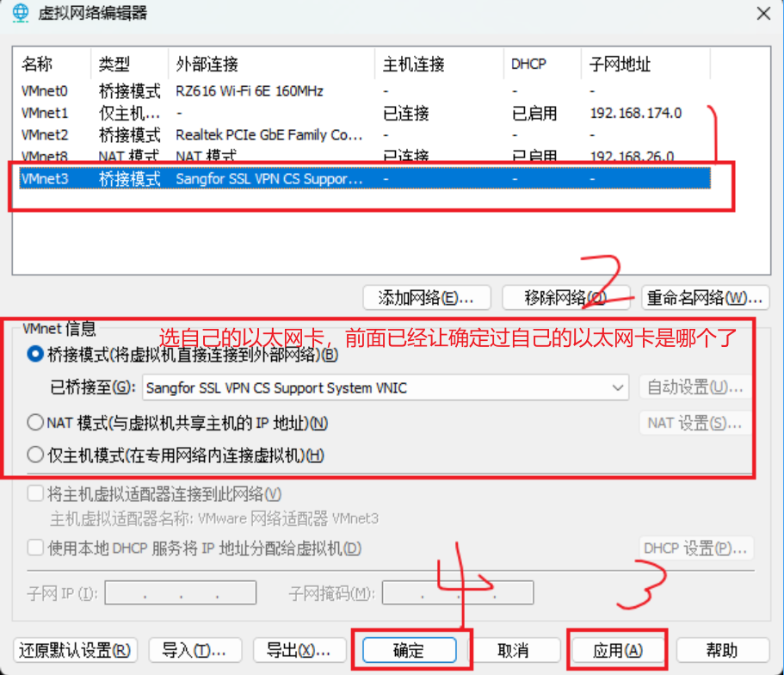This screenshot has height=675, width=784.
Task: Click the Virtual Network Editor title bar icon
Action: [19, 14]
